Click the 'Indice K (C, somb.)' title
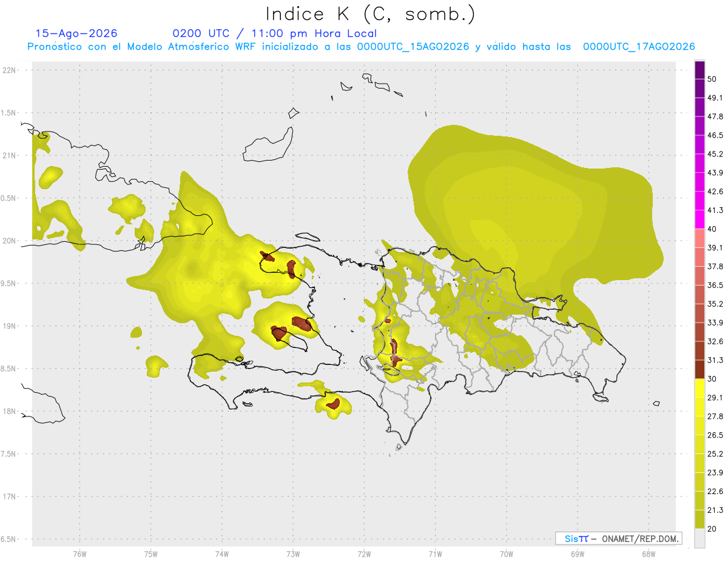The height and width of the screenshot is (562, 728). (x=370, y=13)
